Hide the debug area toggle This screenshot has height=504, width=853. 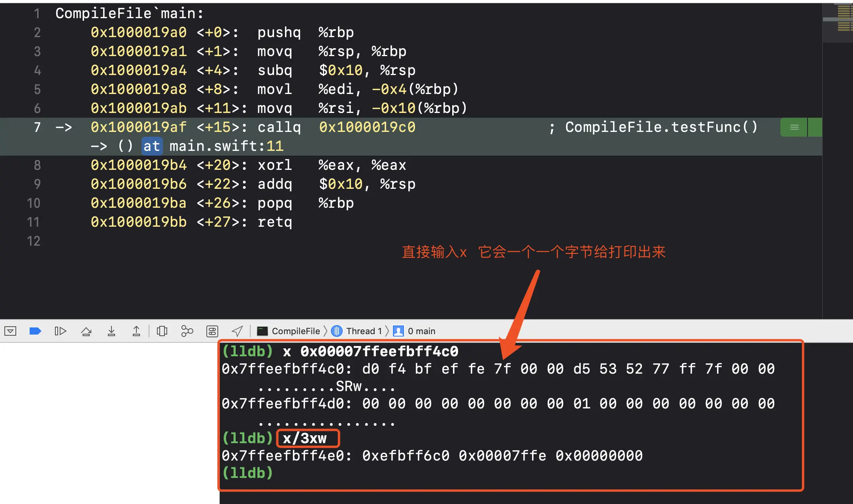point(11,331)
